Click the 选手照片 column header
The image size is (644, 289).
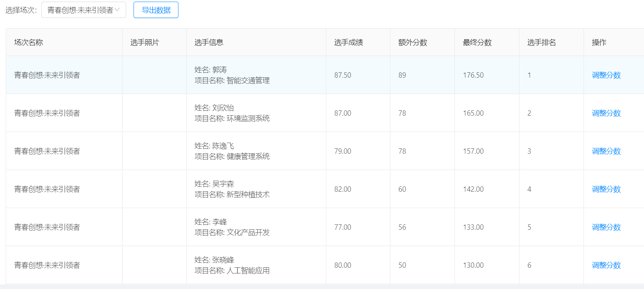154,42
